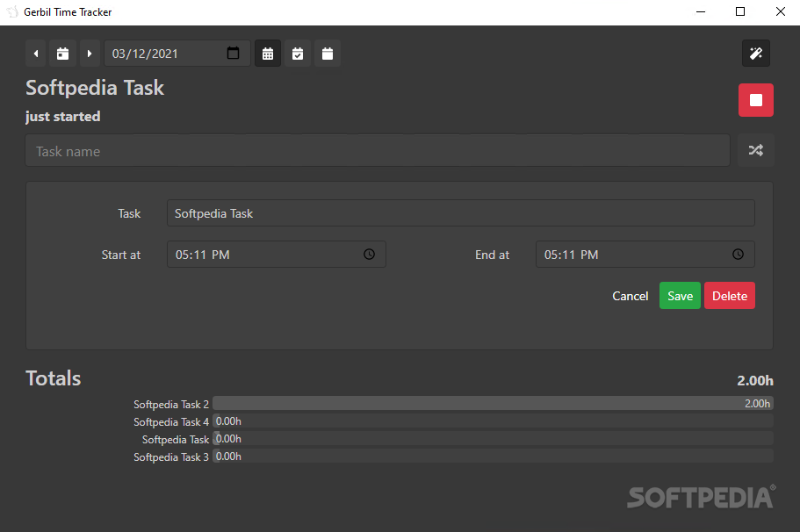Go to the next day arrow
The width and height of the screenshot is (800, 532).
(x=90, y=53)
